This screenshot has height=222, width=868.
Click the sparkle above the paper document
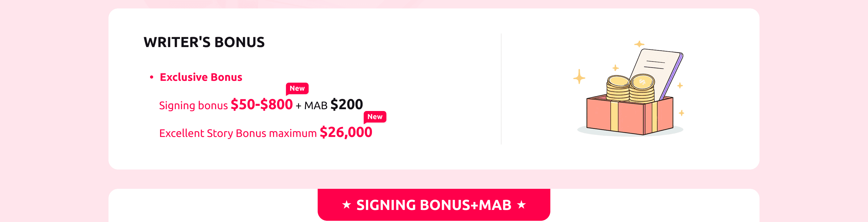click(x=639, y=44)
